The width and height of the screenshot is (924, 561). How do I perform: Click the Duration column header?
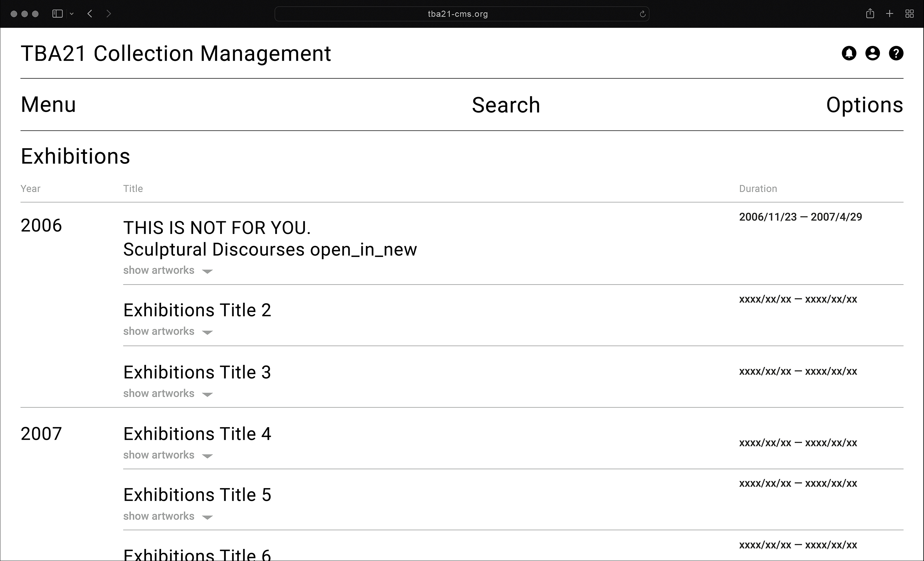coord(758,189)
